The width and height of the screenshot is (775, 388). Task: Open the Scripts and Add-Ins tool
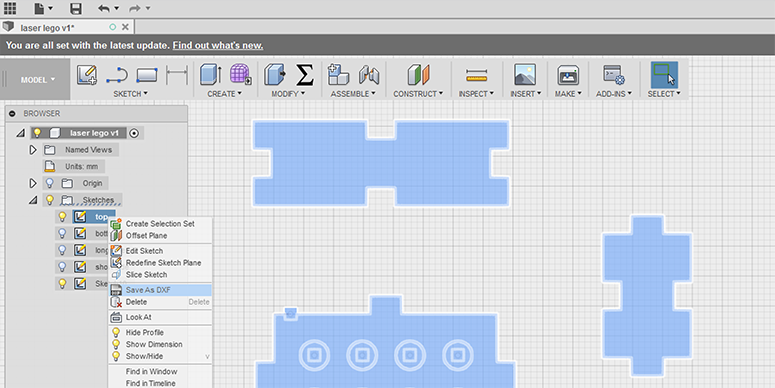[614, 75]
